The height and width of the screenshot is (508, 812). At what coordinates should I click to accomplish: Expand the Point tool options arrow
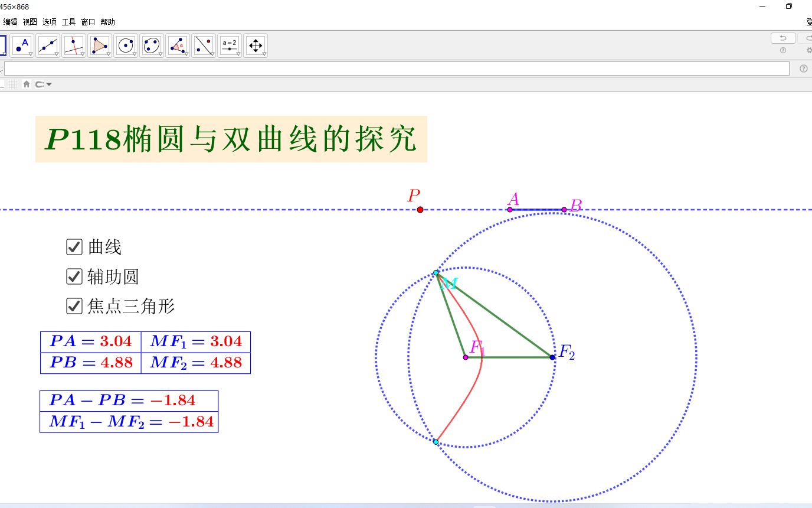(x=30, y=54)
